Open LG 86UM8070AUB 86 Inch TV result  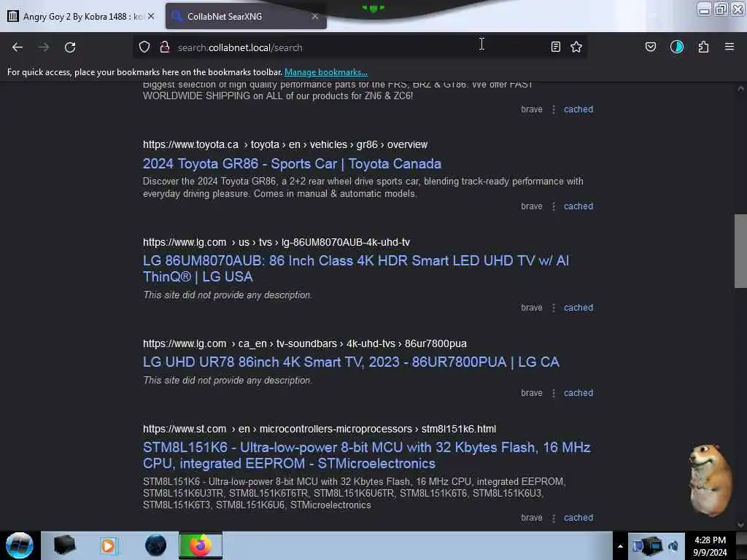coord(356,268)
